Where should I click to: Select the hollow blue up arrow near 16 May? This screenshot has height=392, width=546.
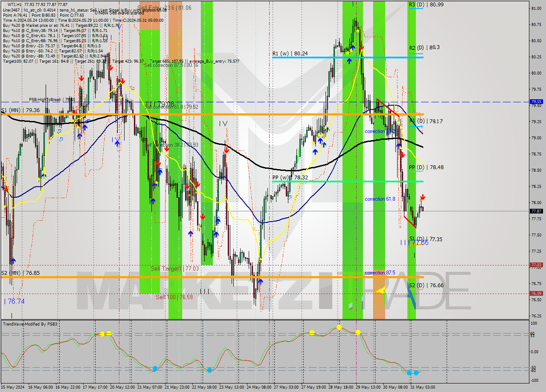tap(60, 132)
